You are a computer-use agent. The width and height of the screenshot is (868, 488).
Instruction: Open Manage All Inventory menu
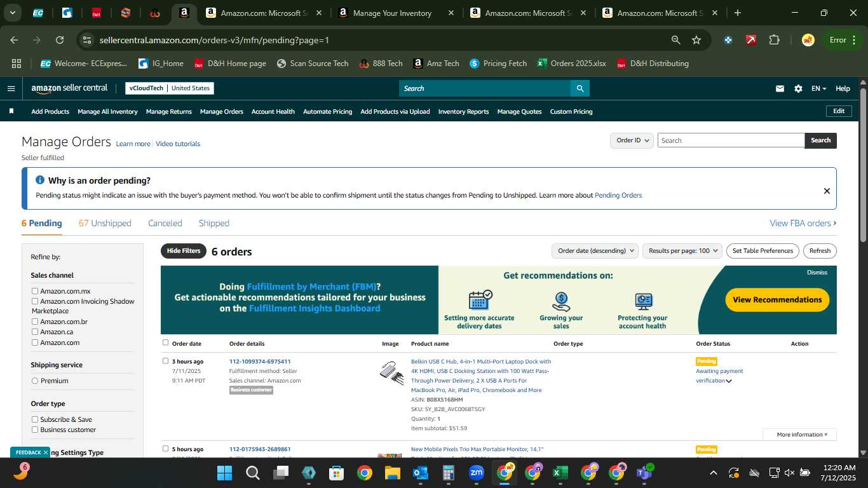[x=107, y=111]
